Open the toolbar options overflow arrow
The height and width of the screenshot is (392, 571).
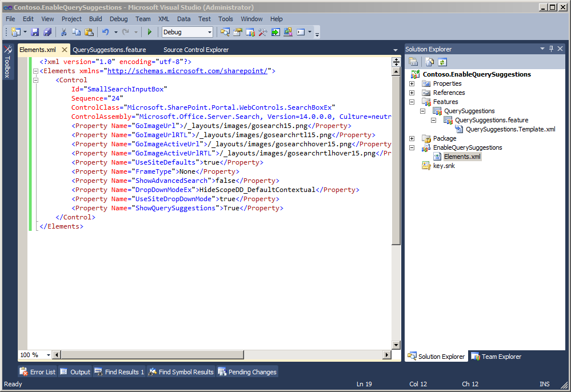(x=317, y=33)
